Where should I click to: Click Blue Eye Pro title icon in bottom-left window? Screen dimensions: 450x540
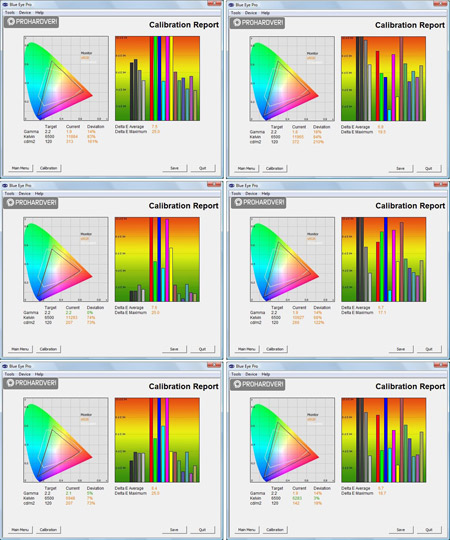[5, 366]
